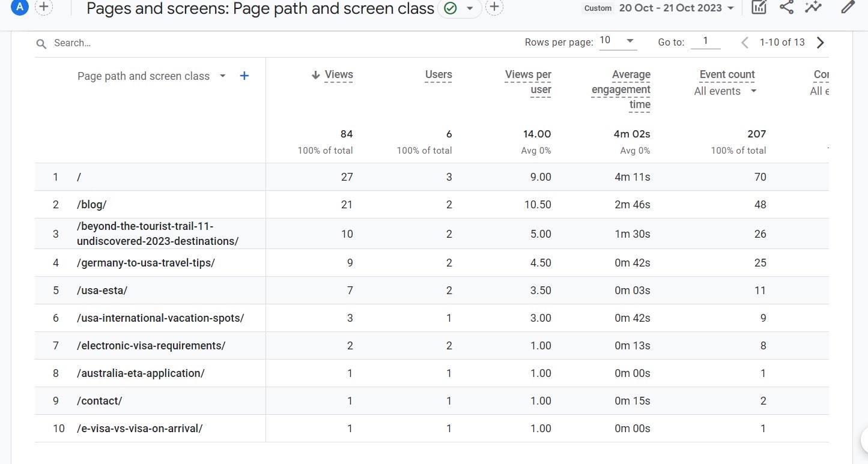Click the plus icon beside report title

tap(494, 7)
